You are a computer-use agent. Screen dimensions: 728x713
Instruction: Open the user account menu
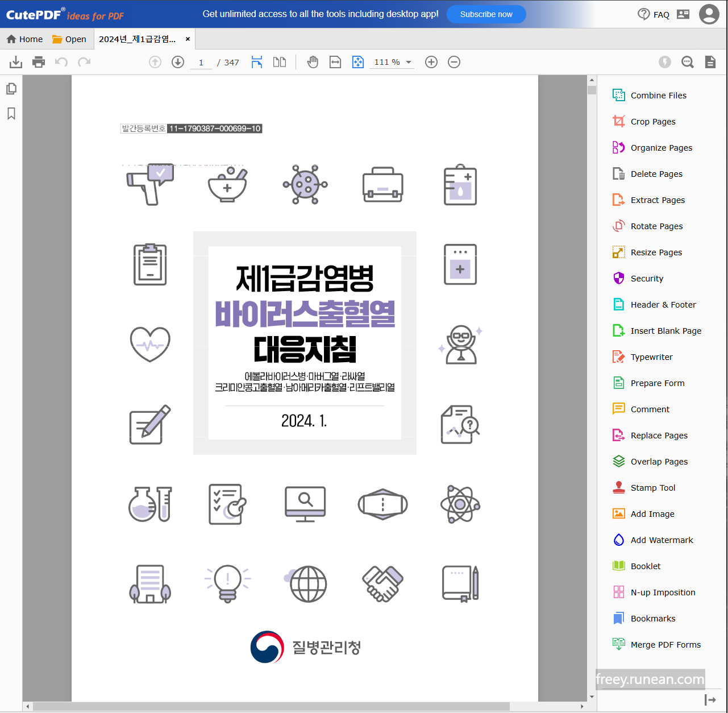[709, 14]
